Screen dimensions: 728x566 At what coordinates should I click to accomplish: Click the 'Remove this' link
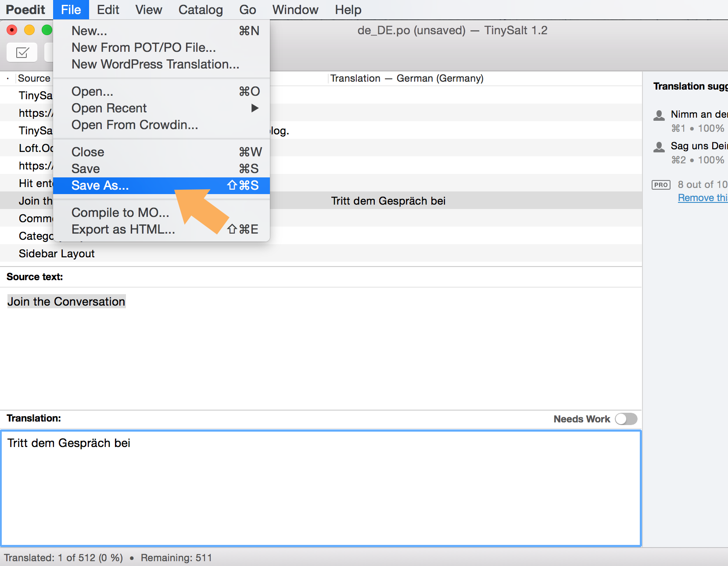(702, 198)
